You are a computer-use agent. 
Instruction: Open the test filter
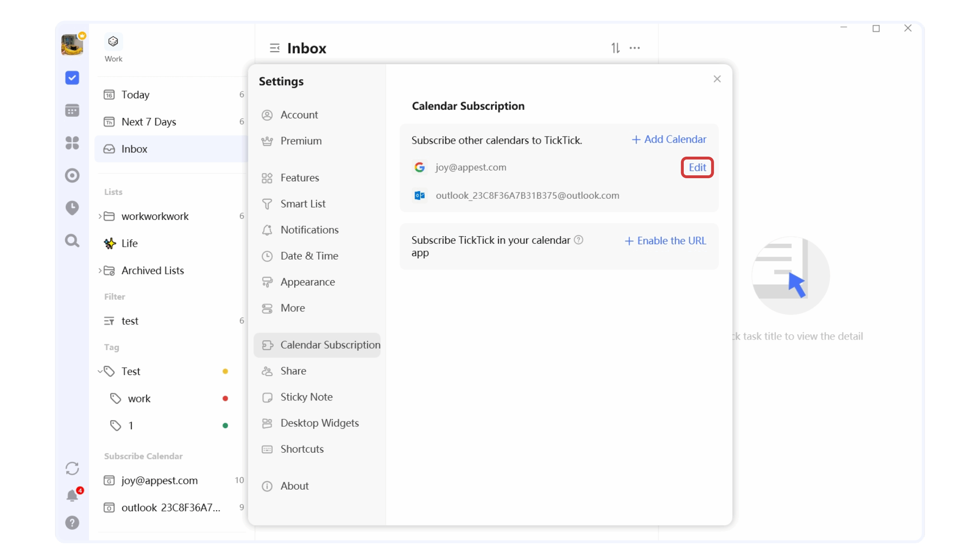[171, 321]
